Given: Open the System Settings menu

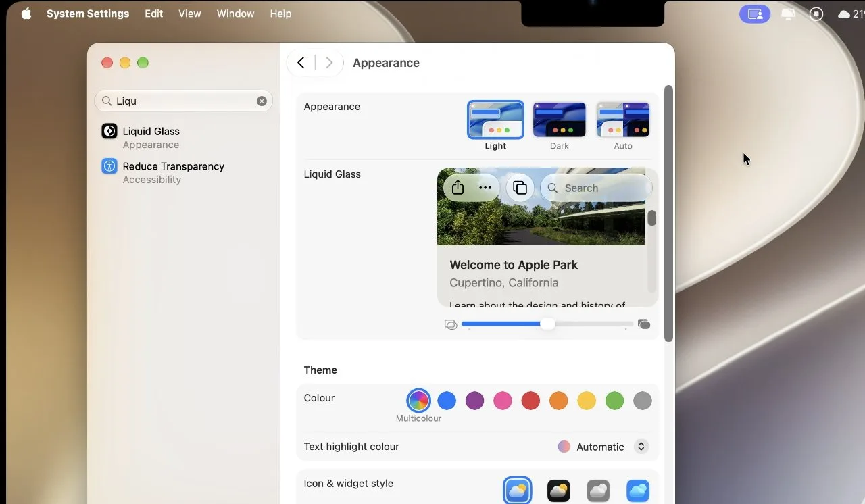Looking at the screenshot, I should pyautogui.click(x=88, y=14).
